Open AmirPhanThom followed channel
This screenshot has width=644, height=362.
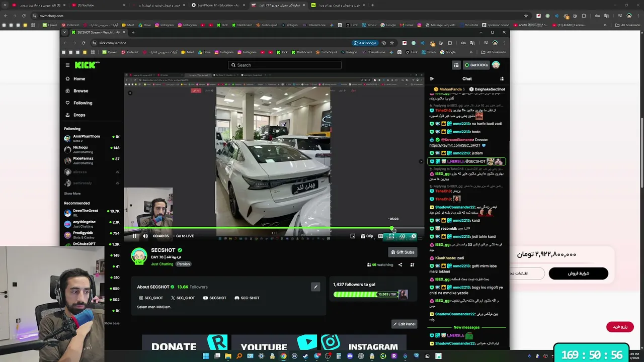92,138
